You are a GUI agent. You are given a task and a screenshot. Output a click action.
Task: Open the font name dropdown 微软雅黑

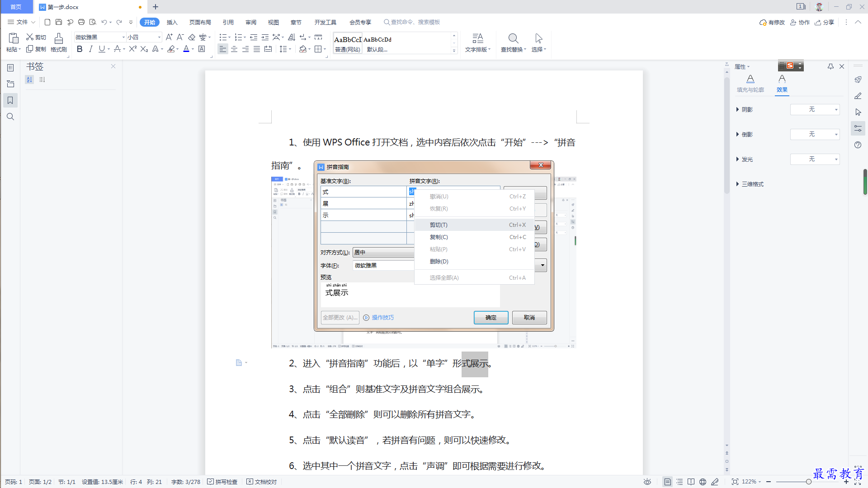(123, 37)
